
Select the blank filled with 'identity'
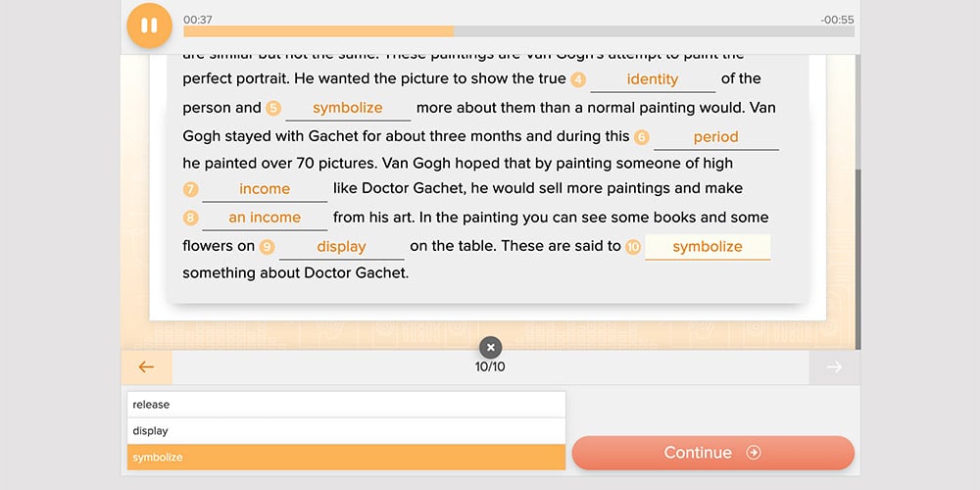(653, 79)
